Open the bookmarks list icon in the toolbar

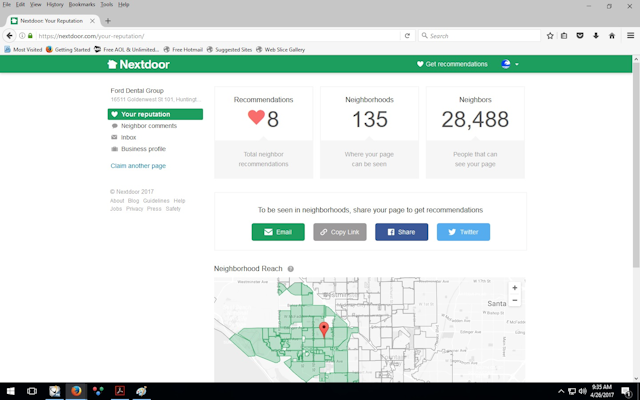(564, 36)
